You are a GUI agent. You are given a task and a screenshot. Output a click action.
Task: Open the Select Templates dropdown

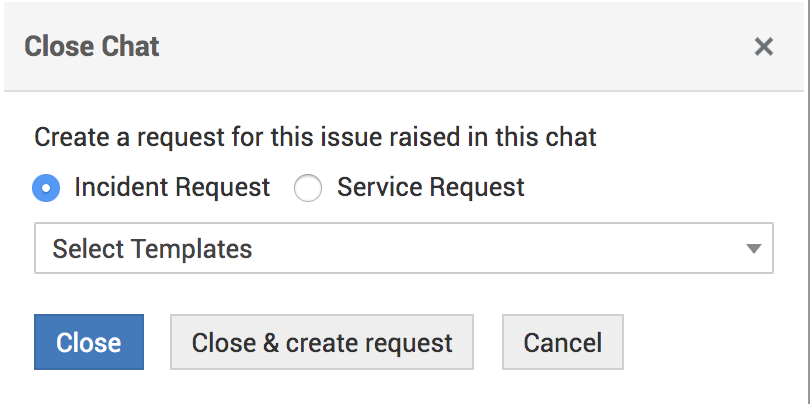(404, 248)
